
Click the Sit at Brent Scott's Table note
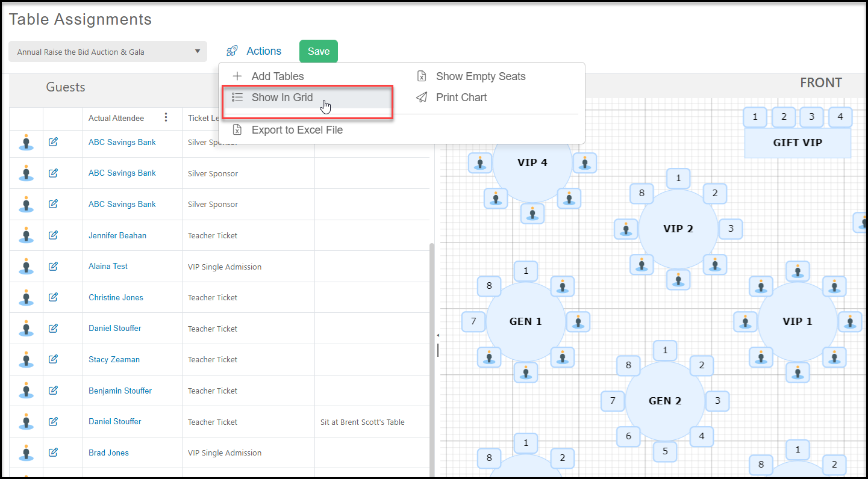[363, 422]
